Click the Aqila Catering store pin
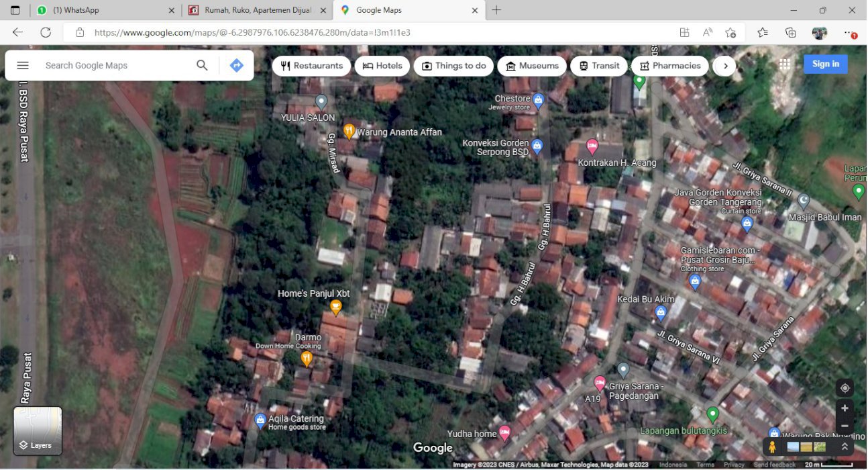 coord(260,421)
